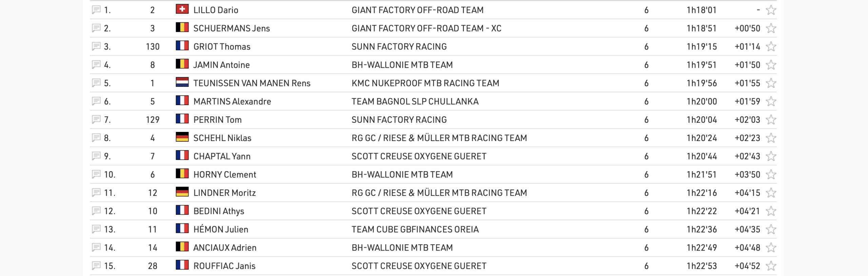Mark ROUFFIAC Janis as favorite
The width and height of the screenshot is (868, 276).
click(x=771, y=265)
